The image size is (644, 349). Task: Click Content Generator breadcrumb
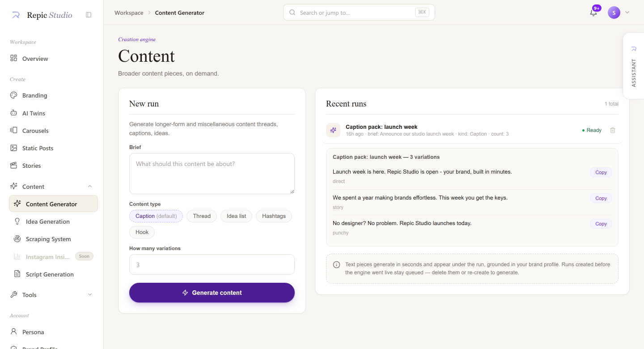pos(180,13)
